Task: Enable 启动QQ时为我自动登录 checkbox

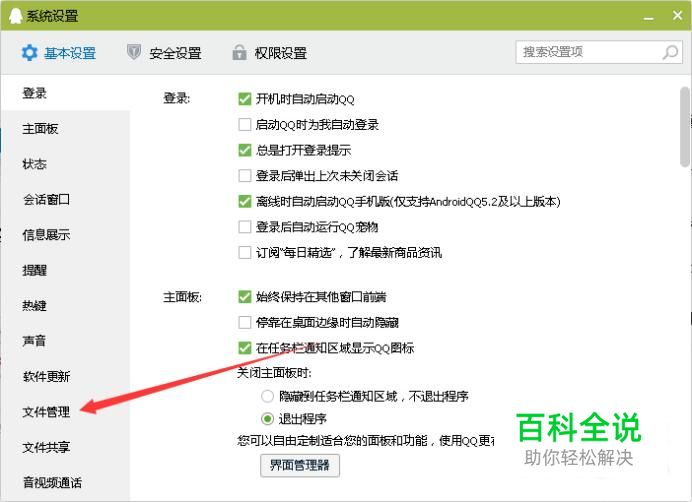Action: [244, 125]
